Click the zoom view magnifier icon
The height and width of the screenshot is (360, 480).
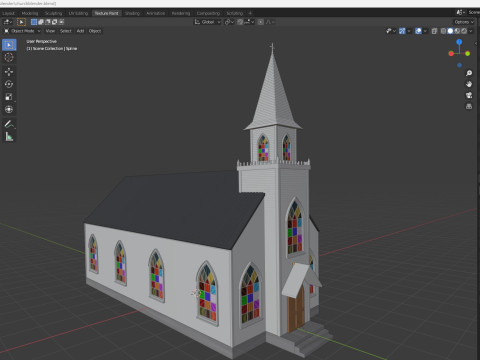[469, 73]
